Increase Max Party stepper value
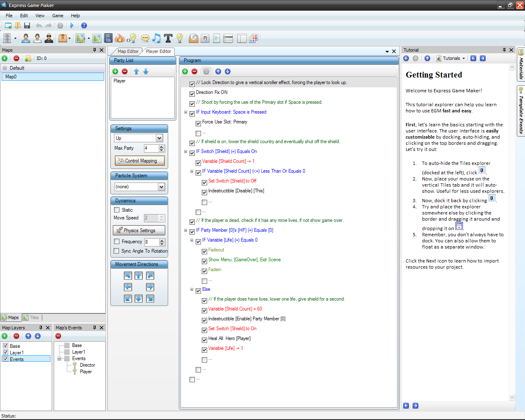This screenshot has width=525, height=420. tap(161, 146)
